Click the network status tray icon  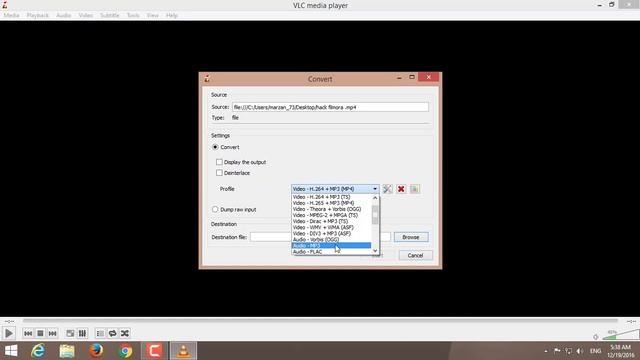pos(569,351)
